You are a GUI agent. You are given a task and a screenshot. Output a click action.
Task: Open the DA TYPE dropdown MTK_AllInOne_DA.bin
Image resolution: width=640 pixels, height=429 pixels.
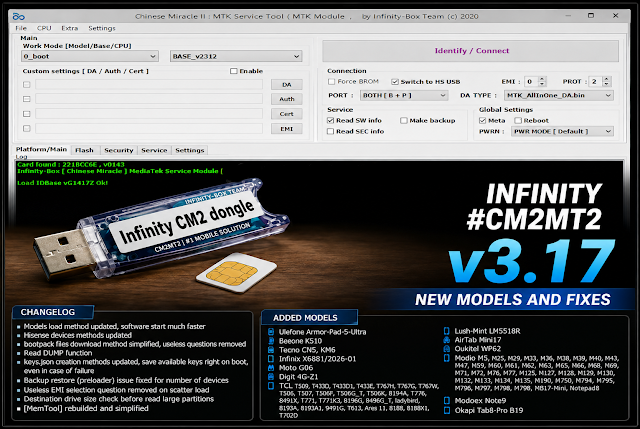[559, 96]
